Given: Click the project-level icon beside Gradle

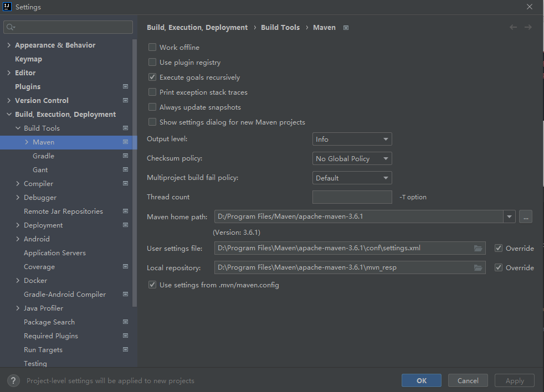Looking at the screenshot, I should click(126, 156).
